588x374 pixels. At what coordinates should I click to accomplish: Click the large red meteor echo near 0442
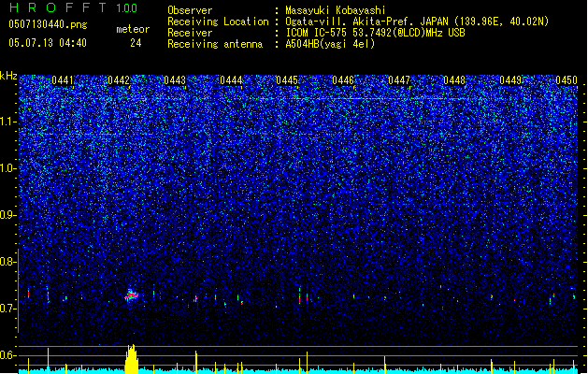tap(131, 295)
